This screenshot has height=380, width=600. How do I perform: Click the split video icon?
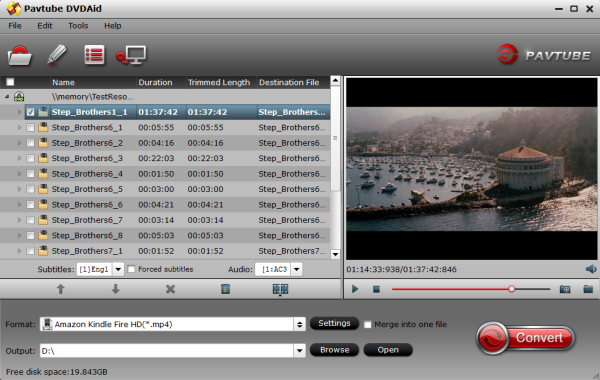click(280, 289)
